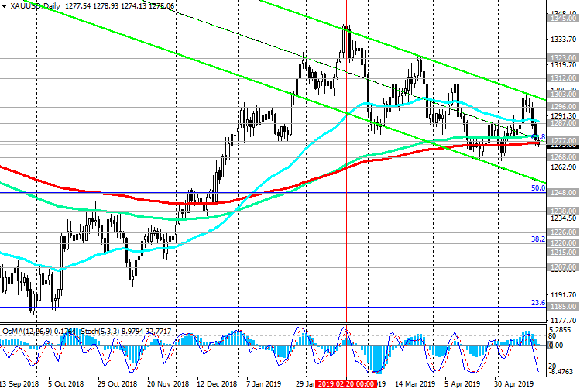Click the 1319.70 price scale value
The width and height of the screenshot is (580, 392).
pyautogui.click(x=563, y=65)
